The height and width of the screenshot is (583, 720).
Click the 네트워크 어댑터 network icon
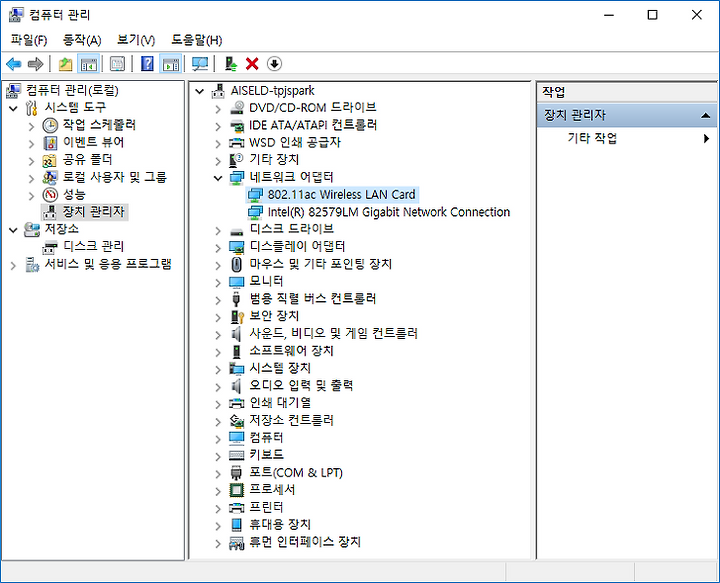tap(236, 178)
